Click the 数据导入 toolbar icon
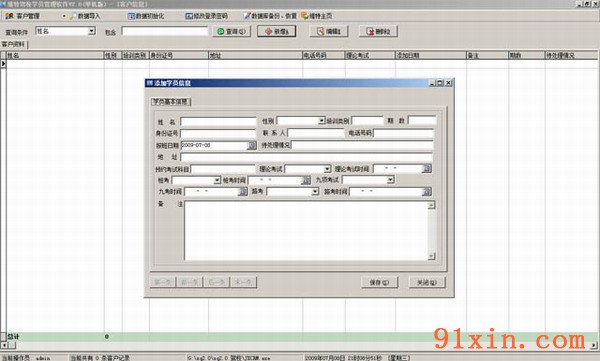Image resolution: width=600 pixels, height=361 pixels. [73, 16]
